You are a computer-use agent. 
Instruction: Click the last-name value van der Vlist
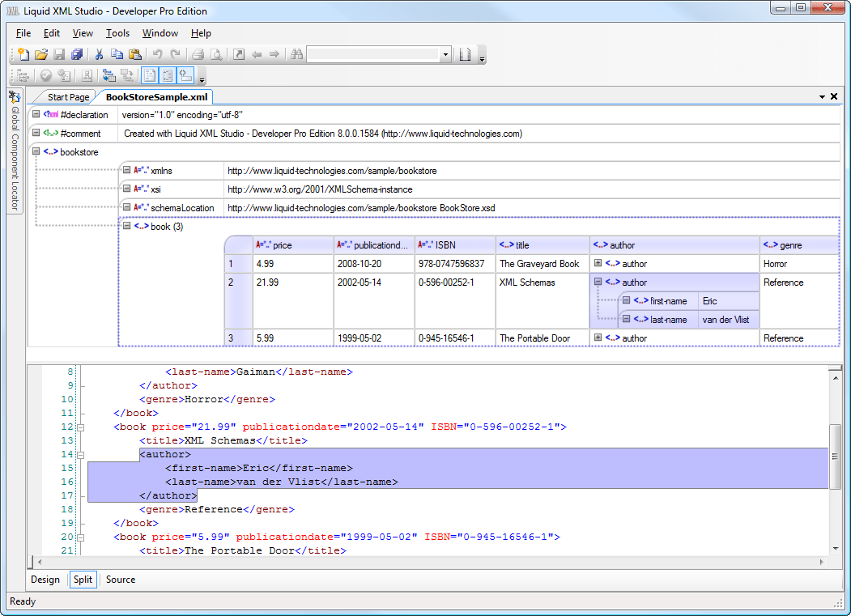coord(728,320)
